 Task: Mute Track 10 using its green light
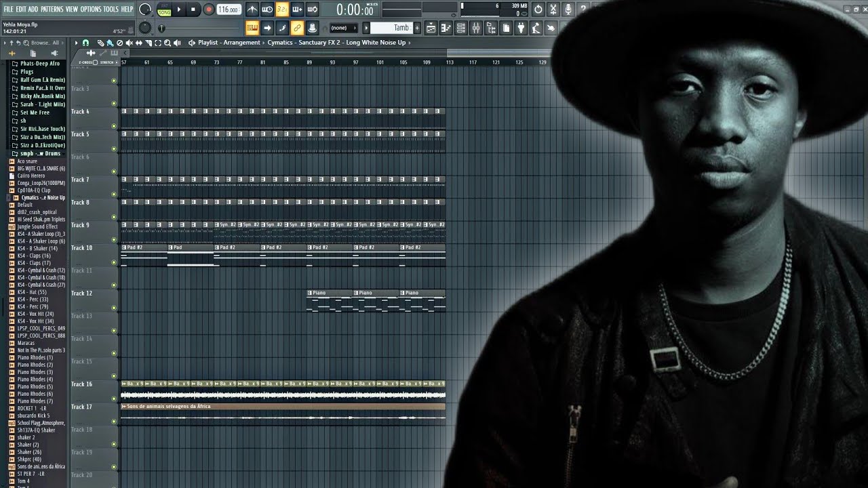[113, 262]
